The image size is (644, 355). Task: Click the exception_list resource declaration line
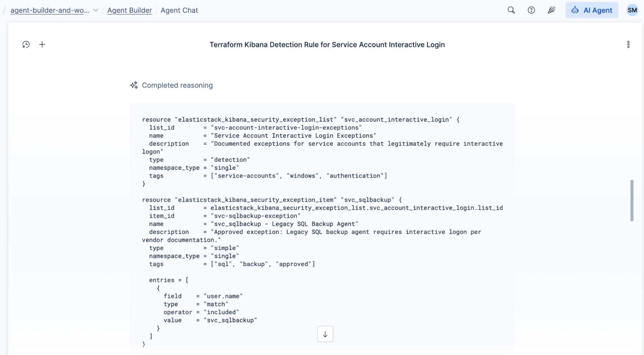301,120
